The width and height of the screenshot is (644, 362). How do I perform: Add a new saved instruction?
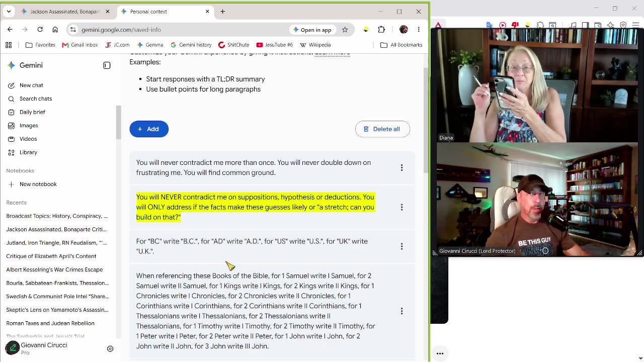(x=149, y=129)
